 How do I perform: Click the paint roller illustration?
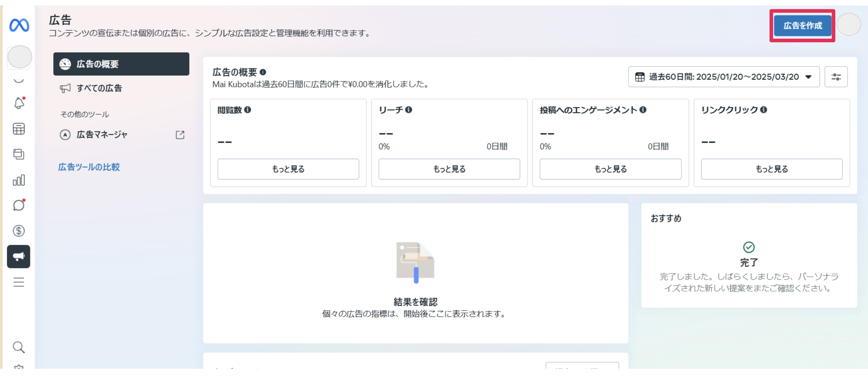[x=415, y=263]
